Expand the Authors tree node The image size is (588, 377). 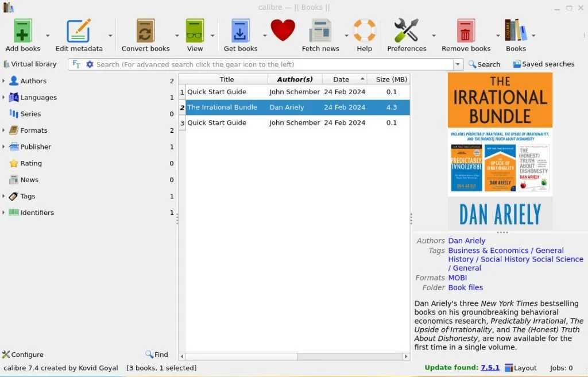[3, 80]
